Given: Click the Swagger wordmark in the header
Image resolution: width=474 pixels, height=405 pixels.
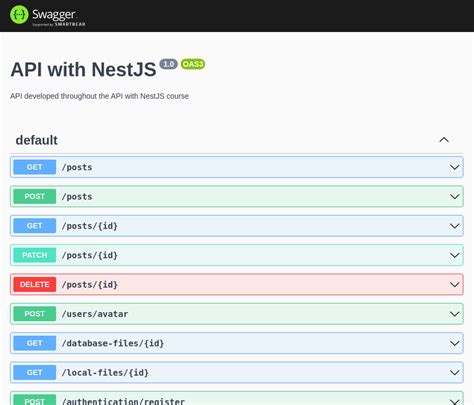Looking at the screenshot, I should pyautogui.click(x=54, y=14).
